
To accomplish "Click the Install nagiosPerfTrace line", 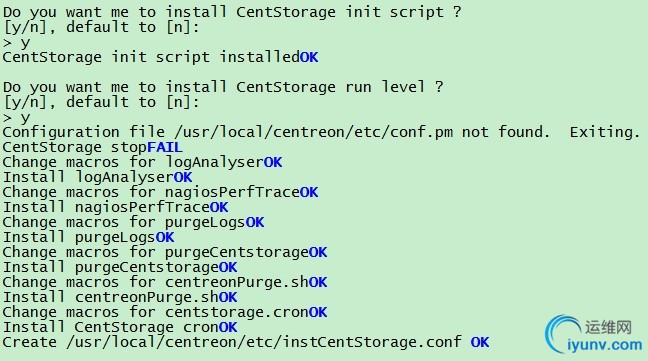I will pos(115,207).
